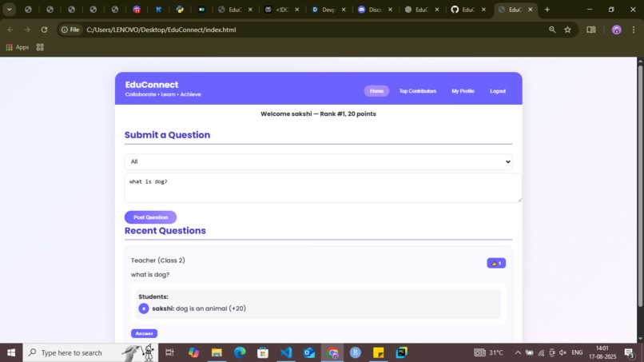Open My Profile page

(x=463, y=91)
